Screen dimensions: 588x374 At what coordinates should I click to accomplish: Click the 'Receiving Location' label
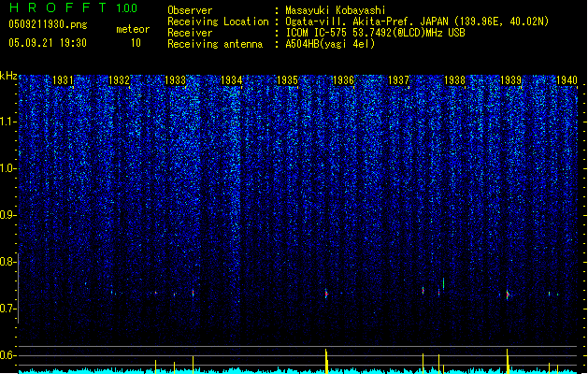coord(218,22)
